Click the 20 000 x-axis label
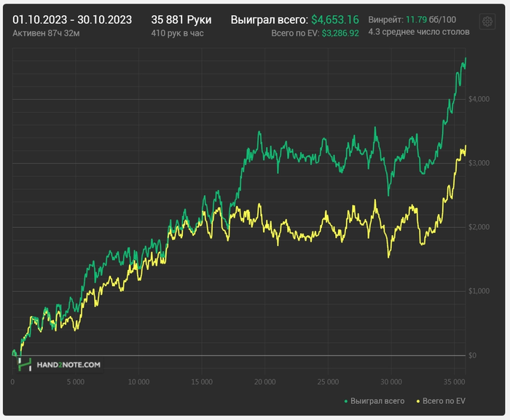 pyautogui.click(x=264, y=382)
